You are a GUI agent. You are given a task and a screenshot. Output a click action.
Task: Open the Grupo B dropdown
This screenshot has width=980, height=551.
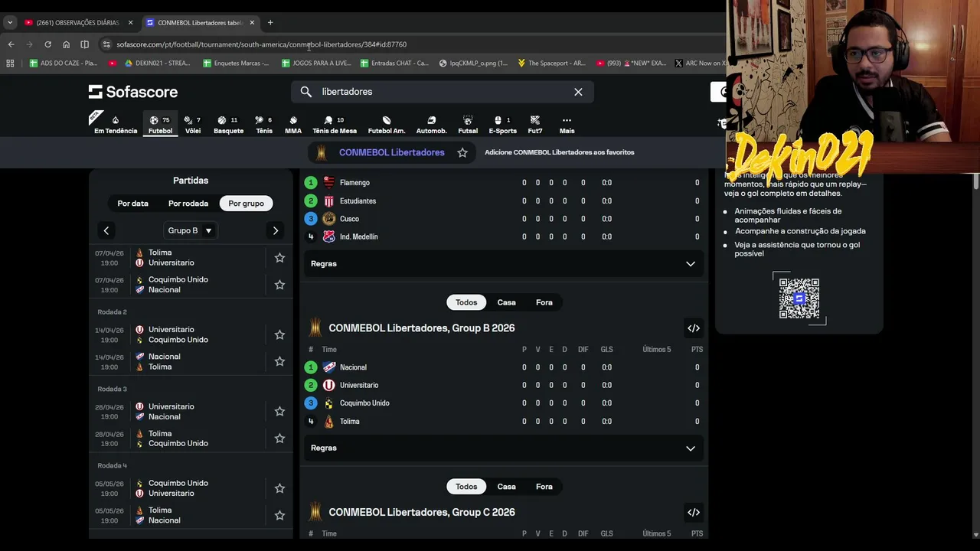[190, 230]
